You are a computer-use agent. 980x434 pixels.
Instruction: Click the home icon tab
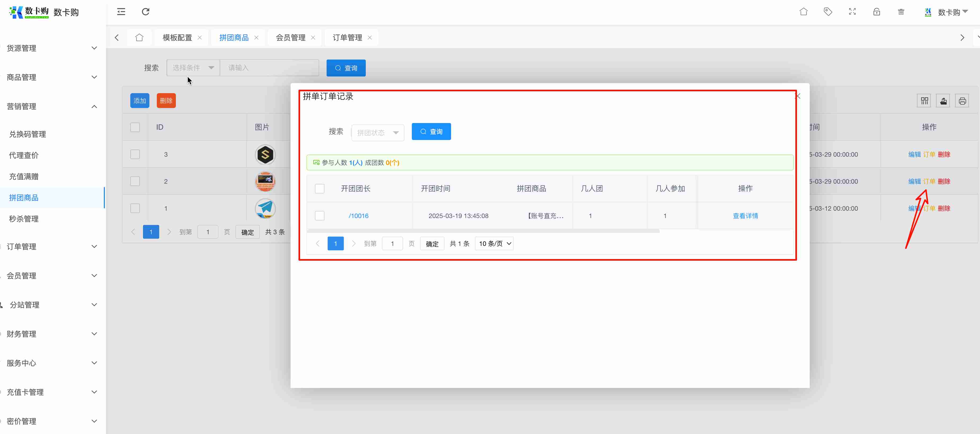point(139,38)
